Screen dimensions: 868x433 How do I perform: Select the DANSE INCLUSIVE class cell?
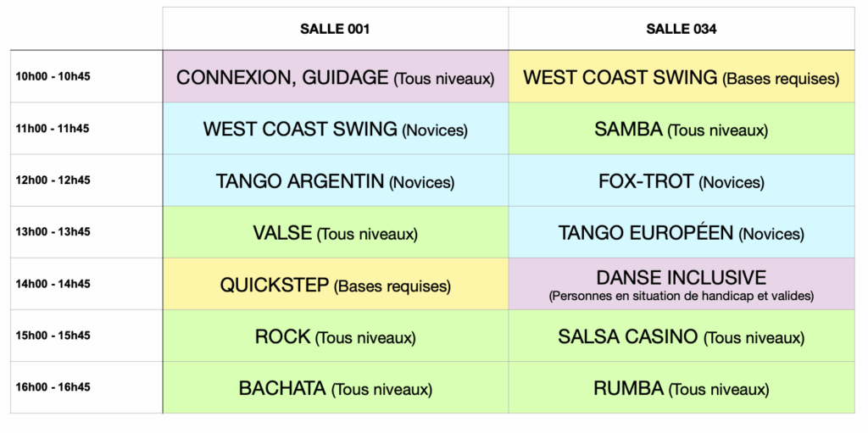click(681, 285)
